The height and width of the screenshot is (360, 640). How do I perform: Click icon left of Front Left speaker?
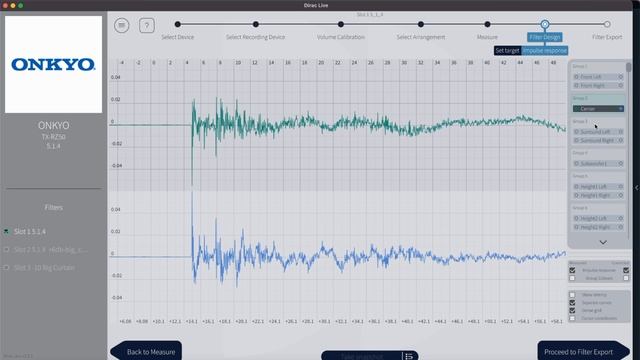[576, 77]
